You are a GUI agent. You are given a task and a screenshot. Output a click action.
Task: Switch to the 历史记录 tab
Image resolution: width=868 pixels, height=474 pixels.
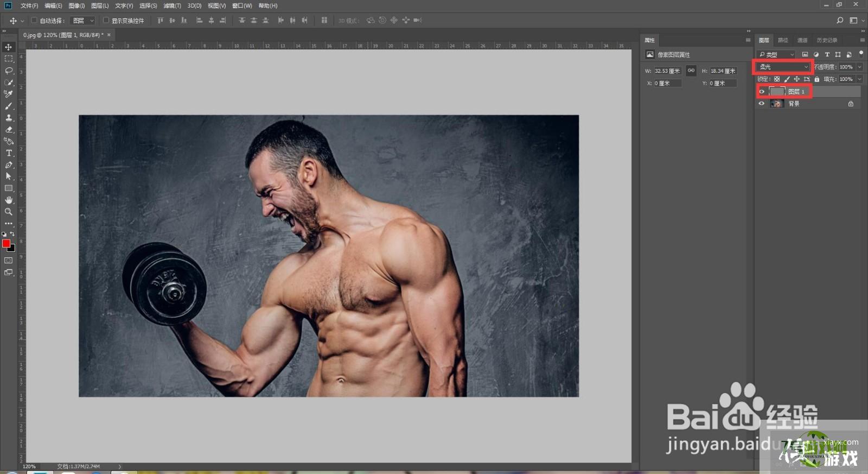[x=827, y=40]
